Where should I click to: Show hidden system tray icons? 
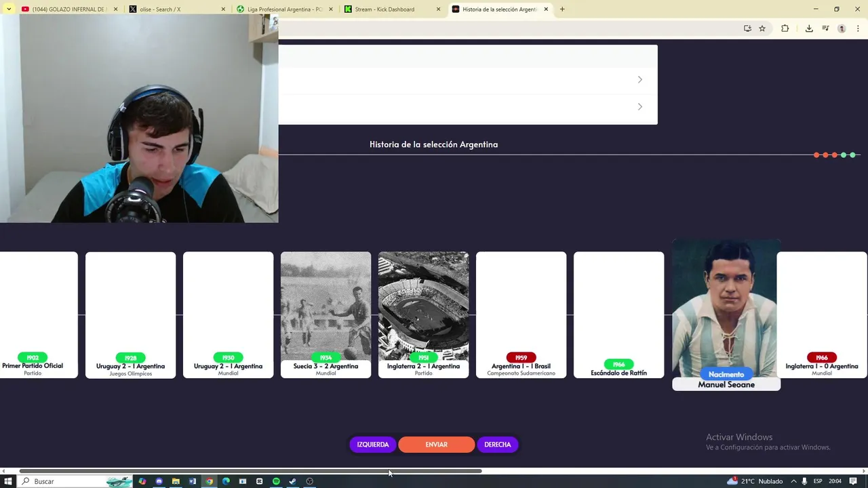(x=793, y=481)
